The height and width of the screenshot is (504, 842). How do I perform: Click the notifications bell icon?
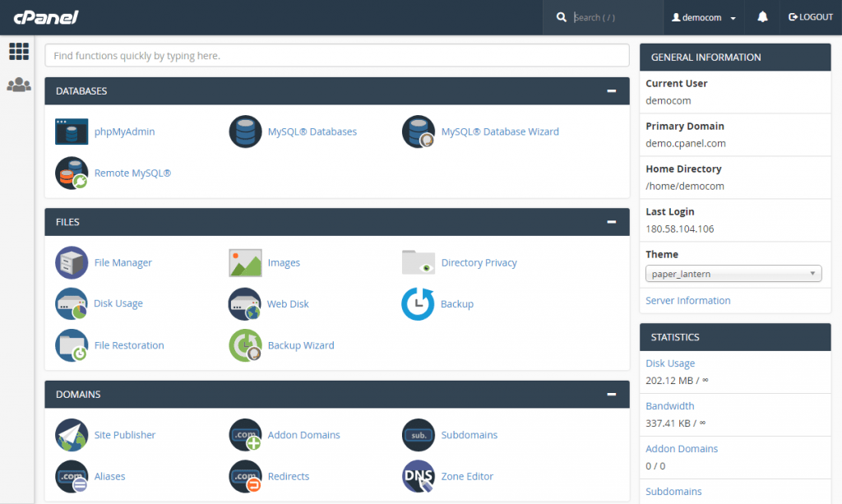tap(762, 17)
